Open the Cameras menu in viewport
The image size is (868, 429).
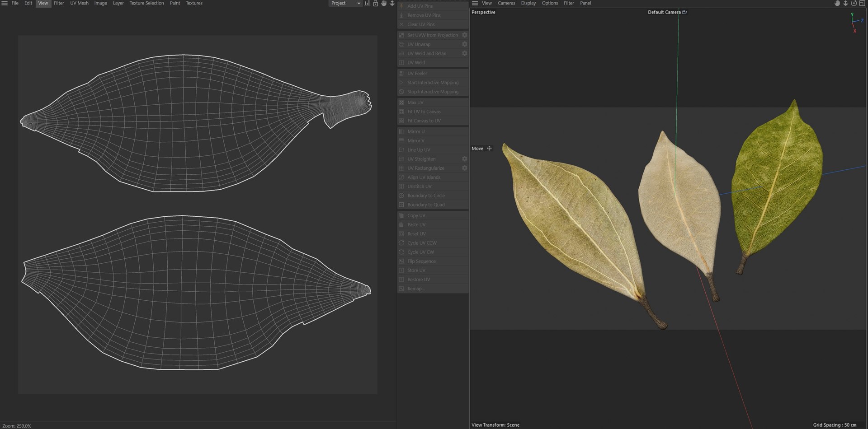click(x=506, y=3)
